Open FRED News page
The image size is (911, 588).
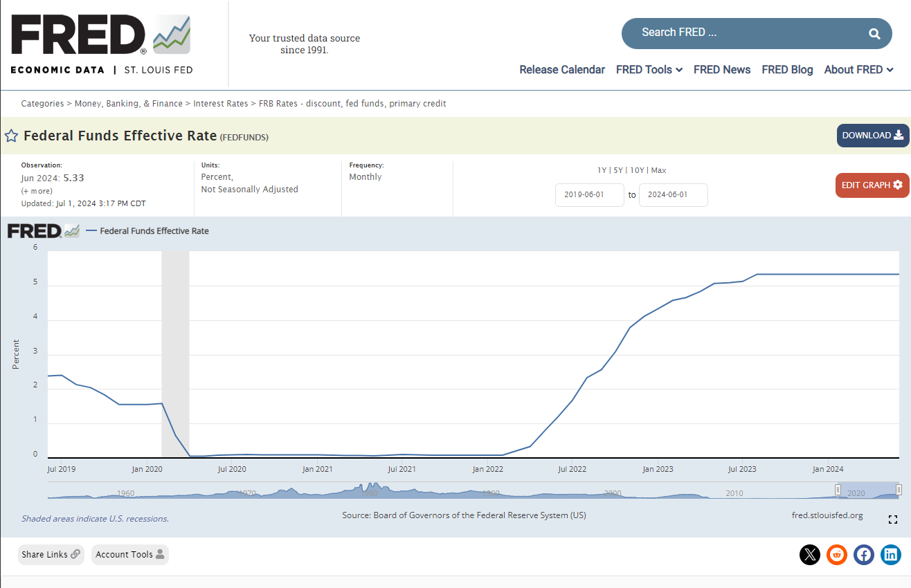pos(722,69)
